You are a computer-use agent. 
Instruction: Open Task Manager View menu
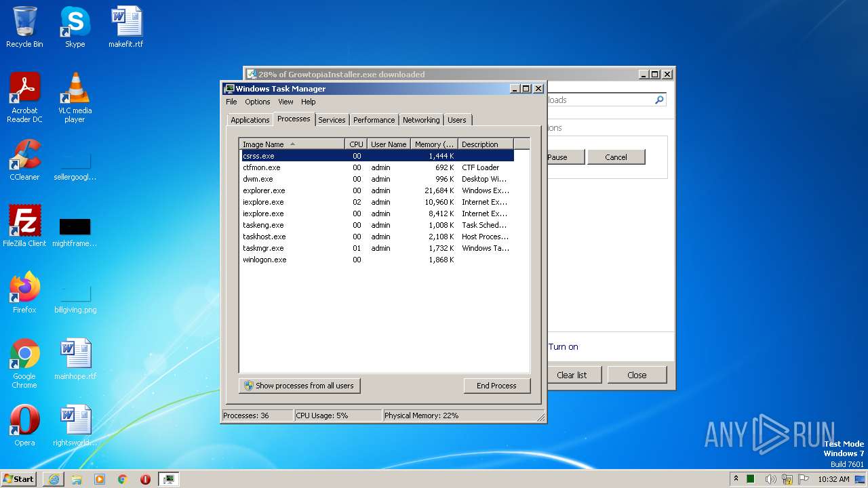(x=285, y=102)
